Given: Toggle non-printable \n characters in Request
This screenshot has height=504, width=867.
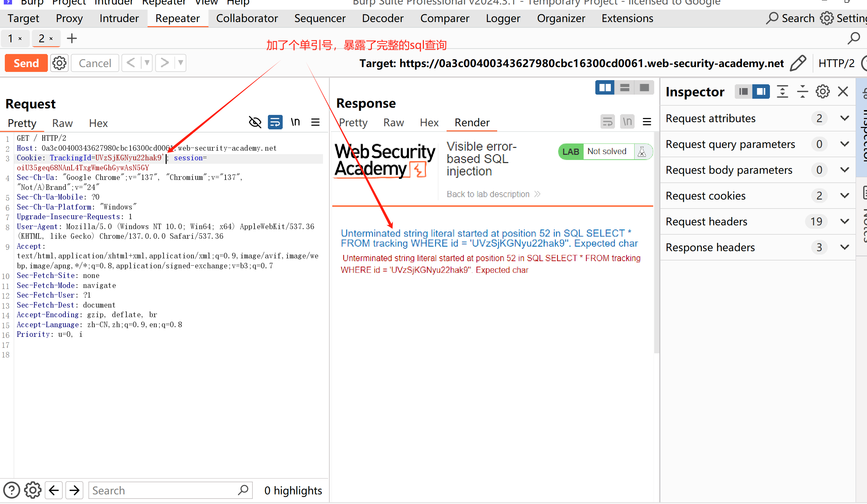Looking at the screenshot, I should coord(295,122).
